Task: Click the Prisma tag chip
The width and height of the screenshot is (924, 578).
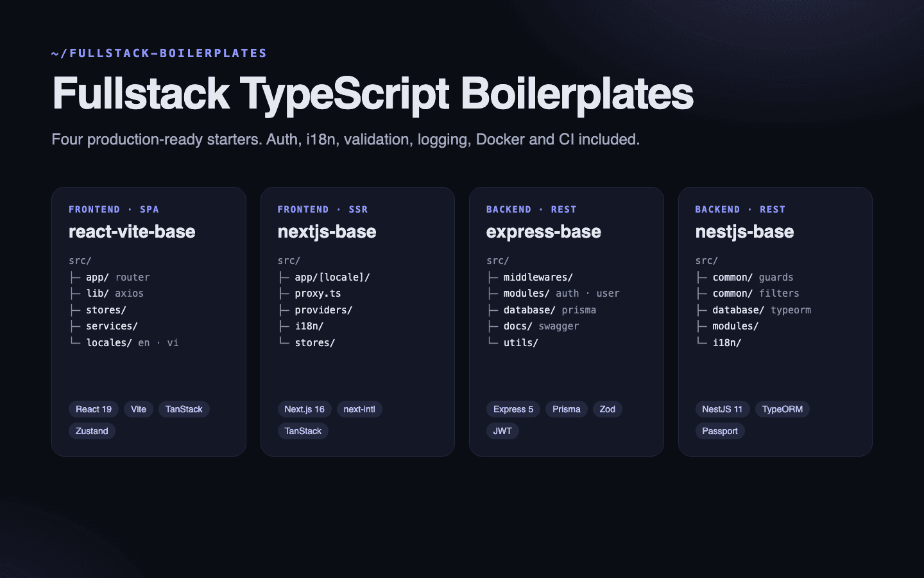Action: click(567, 409)
